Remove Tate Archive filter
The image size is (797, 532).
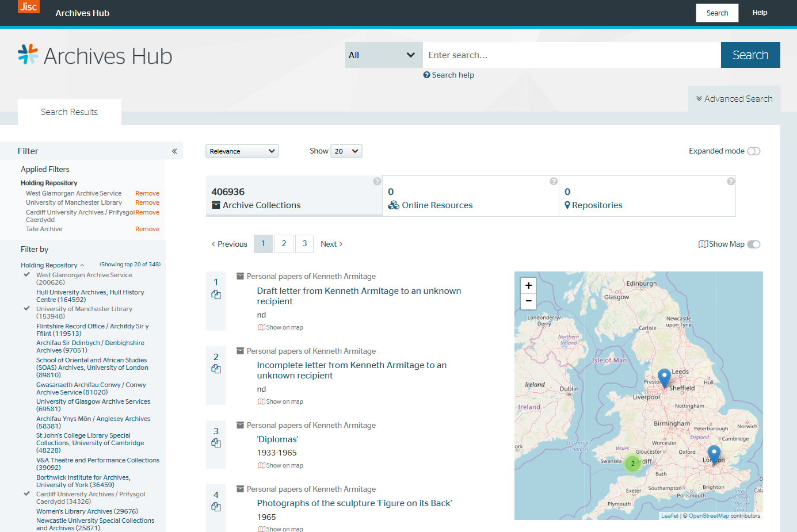pyautogui.click(x=147, y=229)
